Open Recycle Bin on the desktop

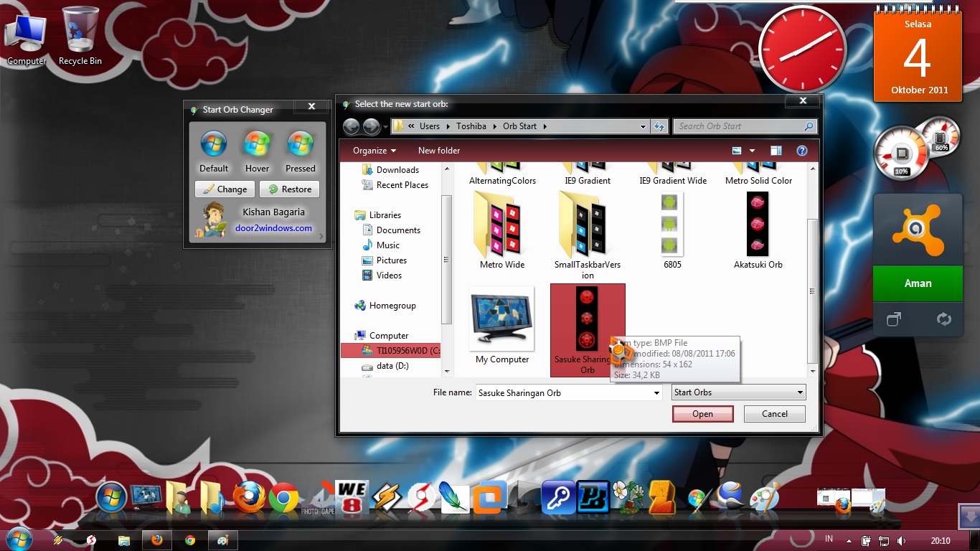[80, 36]
